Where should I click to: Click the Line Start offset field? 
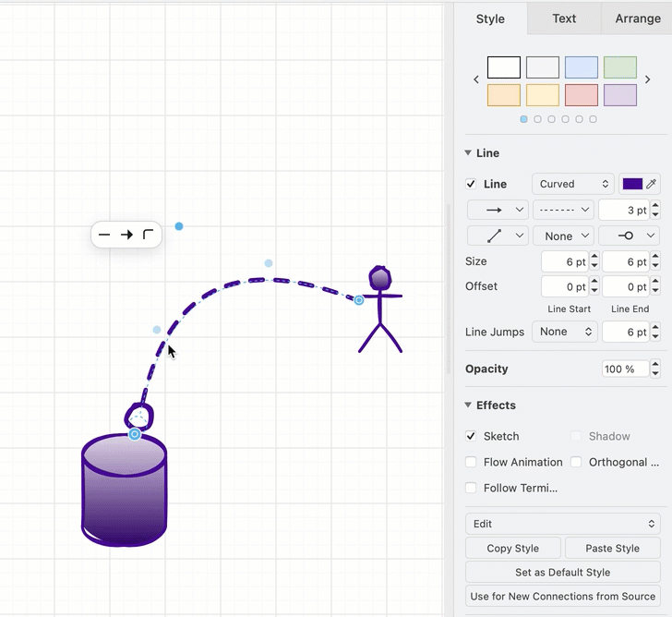[x=565, y=286]
